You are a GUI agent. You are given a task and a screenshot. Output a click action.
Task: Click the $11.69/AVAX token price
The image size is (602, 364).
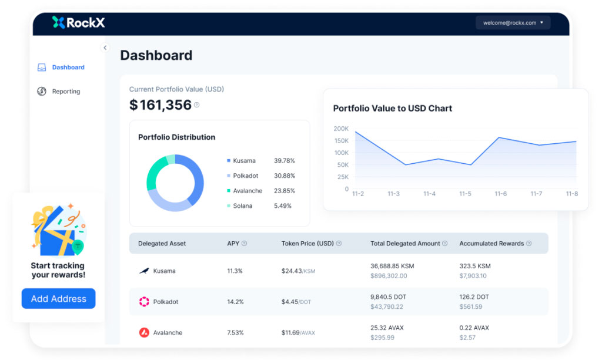click(298, 332)
